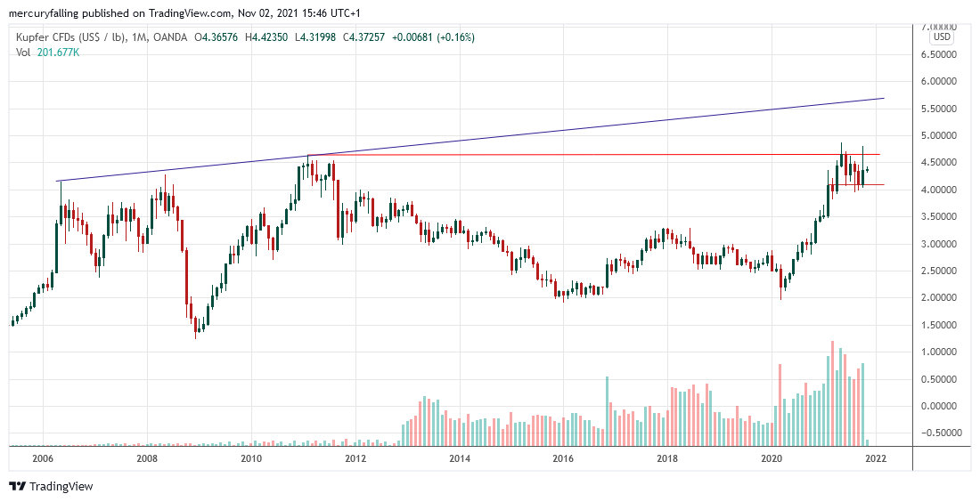Click the TradingView logo icon at bottom left
Screen dimensions: 980x502
point(17,487)
